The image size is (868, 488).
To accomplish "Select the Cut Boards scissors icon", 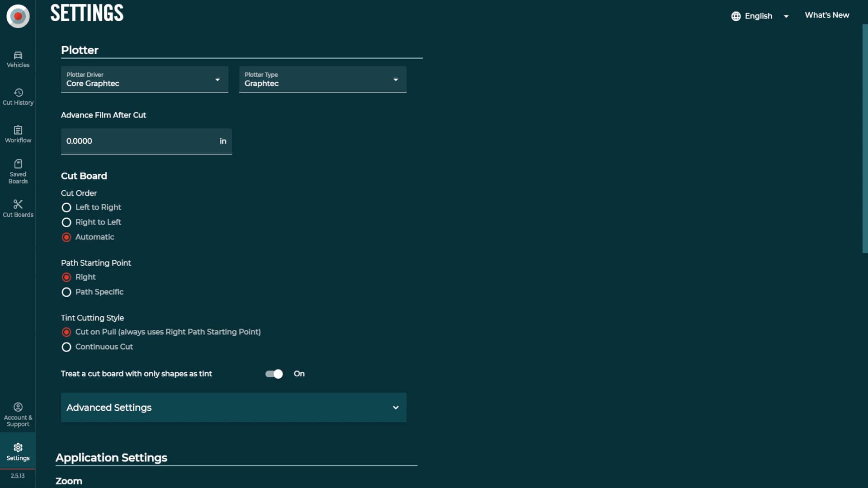I will [x=18, y=207].
